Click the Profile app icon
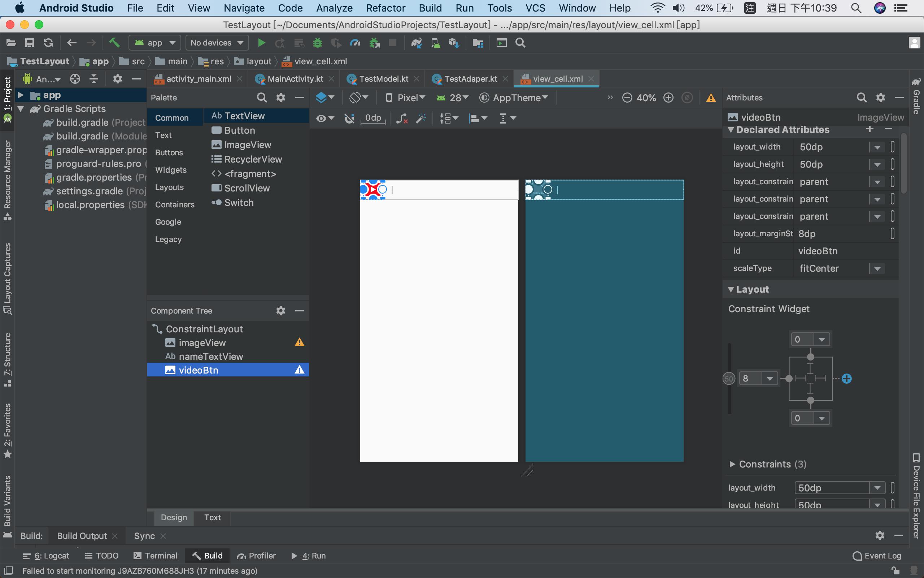Screen dimensions: 924x578 [x=355, y=43]
